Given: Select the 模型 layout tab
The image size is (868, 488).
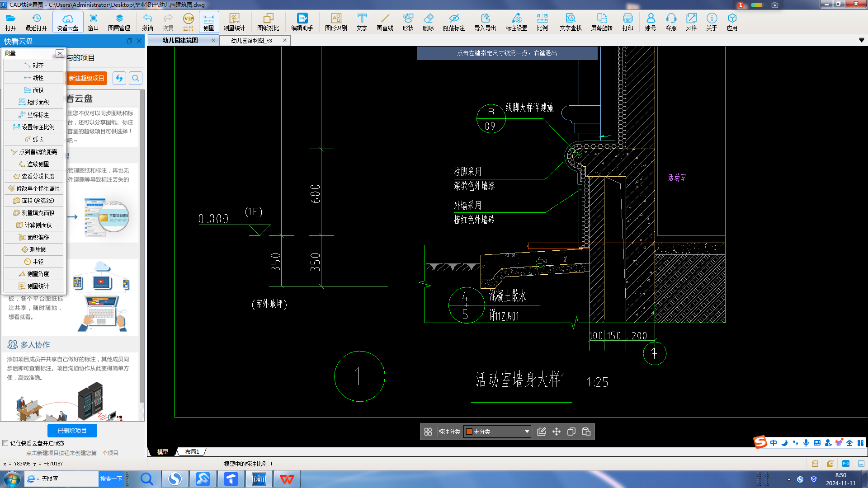Looking at the screenshot, I should click(162, 452).
